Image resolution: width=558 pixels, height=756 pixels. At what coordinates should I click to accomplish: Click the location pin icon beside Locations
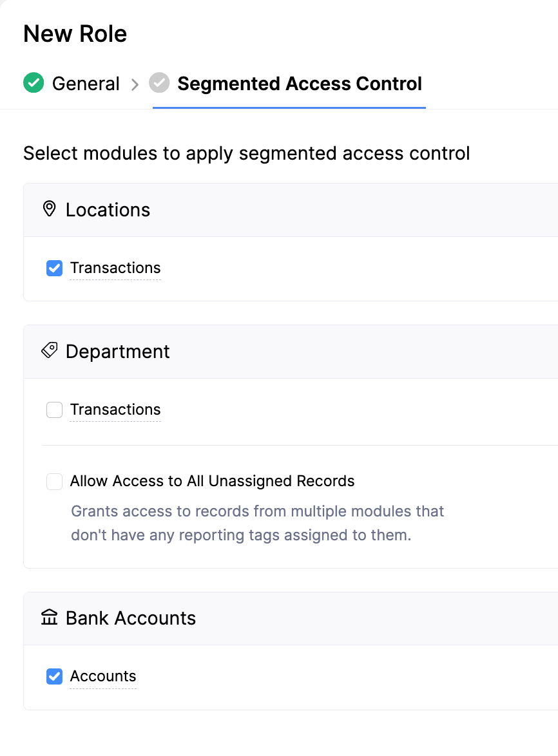[x=49, y=209]
